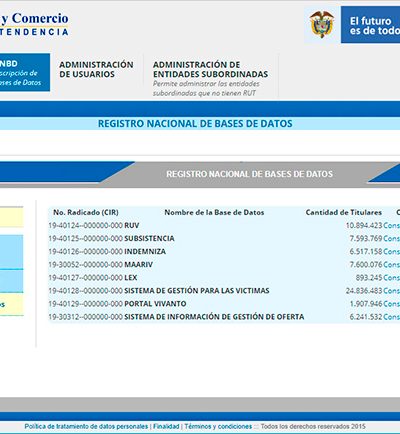Select titulares count 7.600.076
The width and height of the screenshot is (400, 434).
tap(366, 264)
